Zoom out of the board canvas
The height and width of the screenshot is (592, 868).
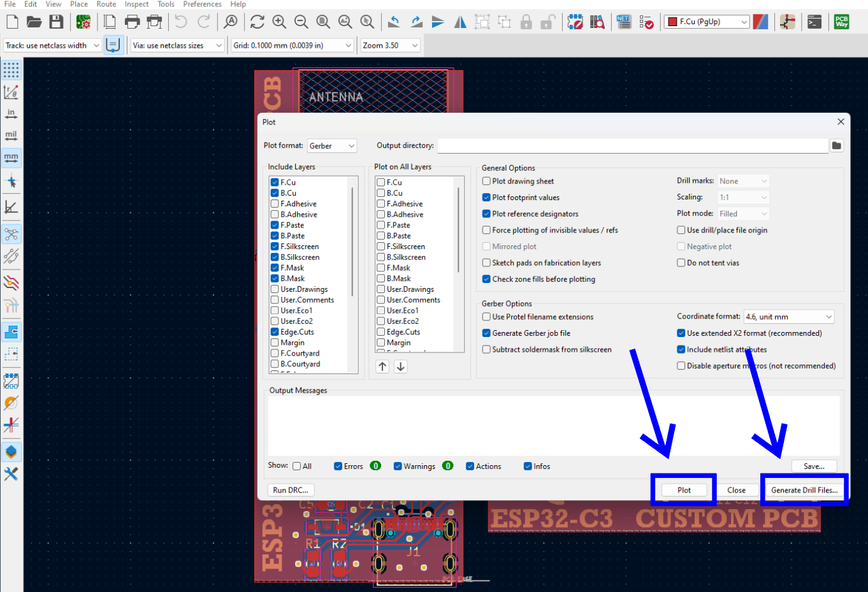(301, 22)
